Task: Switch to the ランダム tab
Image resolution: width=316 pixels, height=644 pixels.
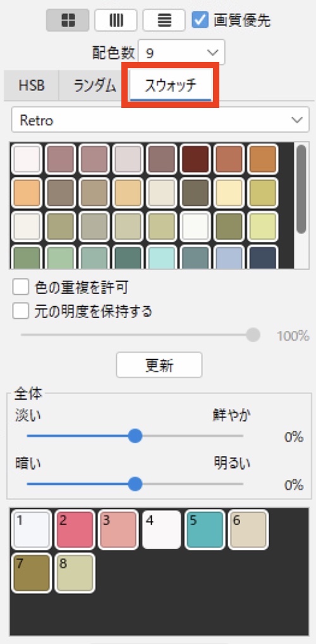Action: 94,85
